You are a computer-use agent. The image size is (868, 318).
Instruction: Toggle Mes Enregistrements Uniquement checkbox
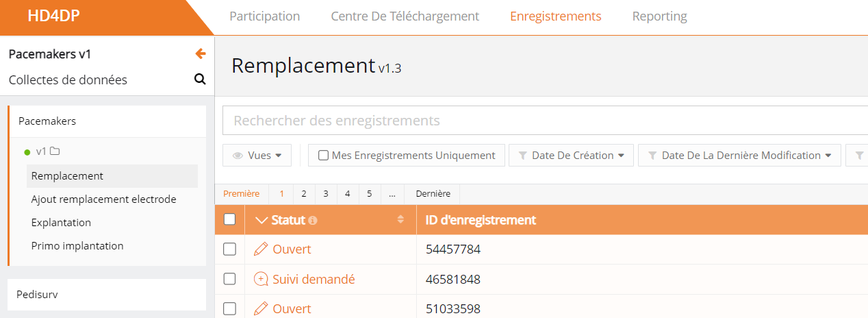click(323, 156)
